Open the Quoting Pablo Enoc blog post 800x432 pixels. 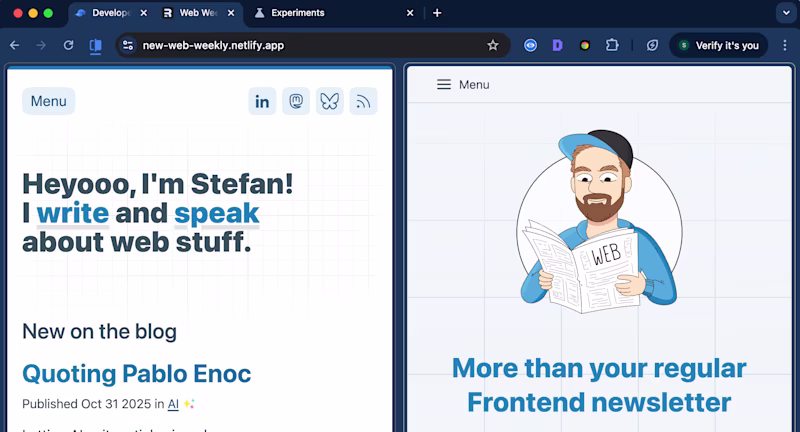tap(137, 374)
